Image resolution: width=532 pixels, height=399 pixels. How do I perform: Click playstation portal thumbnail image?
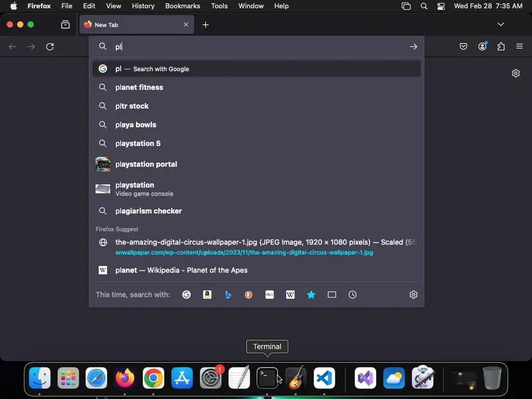pos(103,164)
